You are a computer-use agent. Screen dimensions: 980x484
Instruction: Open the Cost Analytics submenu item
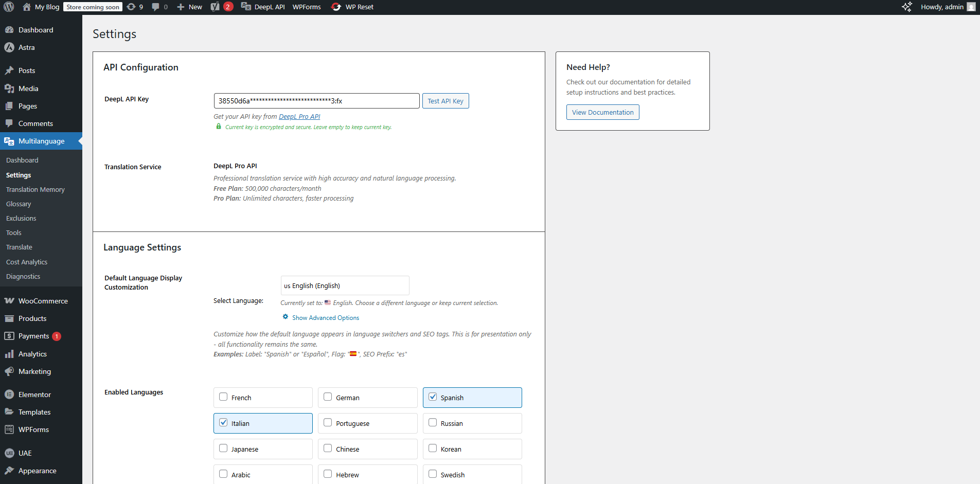tap(27, 262)
